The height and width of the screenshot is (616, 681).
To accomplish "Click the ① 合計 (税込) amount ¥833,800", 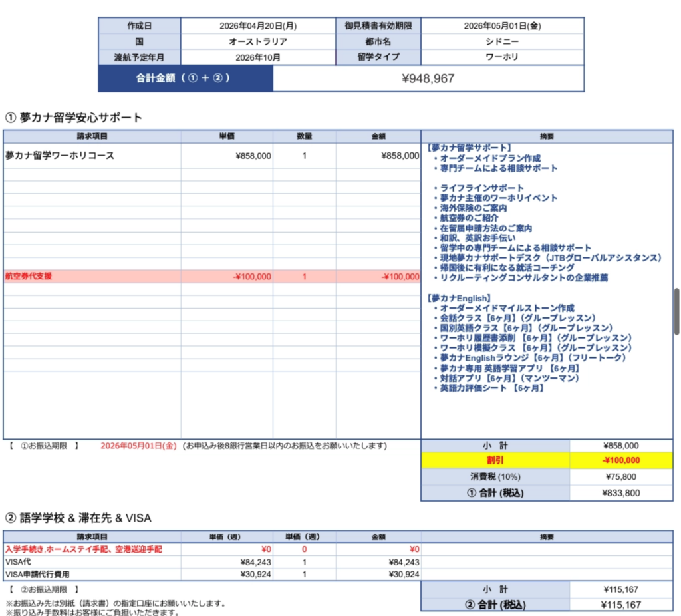I will coord(621,493).
